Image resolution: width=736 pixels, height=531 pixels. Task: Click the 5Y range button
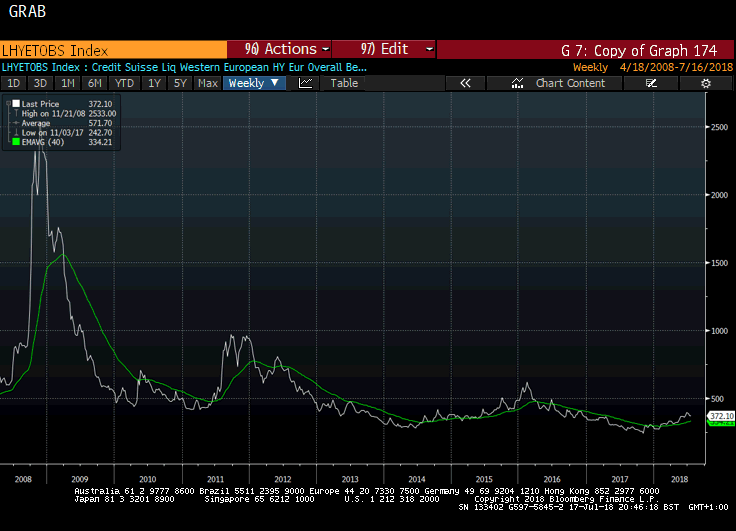(x=180, y=83)
